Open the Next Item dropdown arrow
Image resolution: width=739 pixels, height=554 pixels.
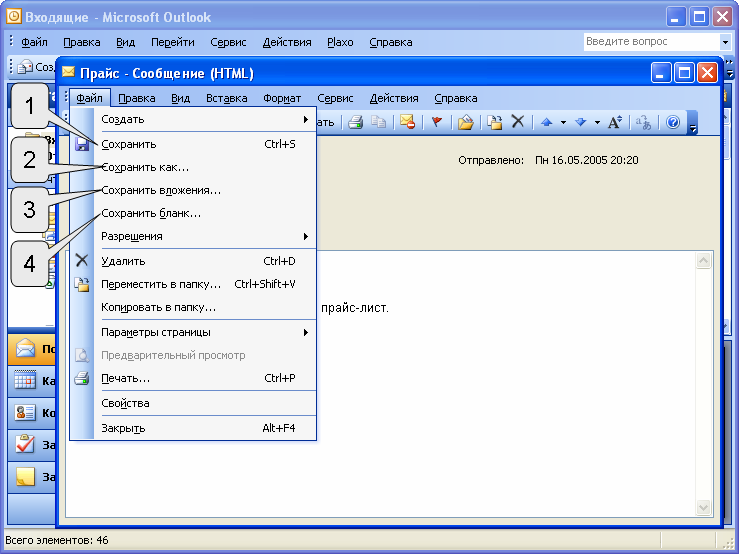click(597, 123)
